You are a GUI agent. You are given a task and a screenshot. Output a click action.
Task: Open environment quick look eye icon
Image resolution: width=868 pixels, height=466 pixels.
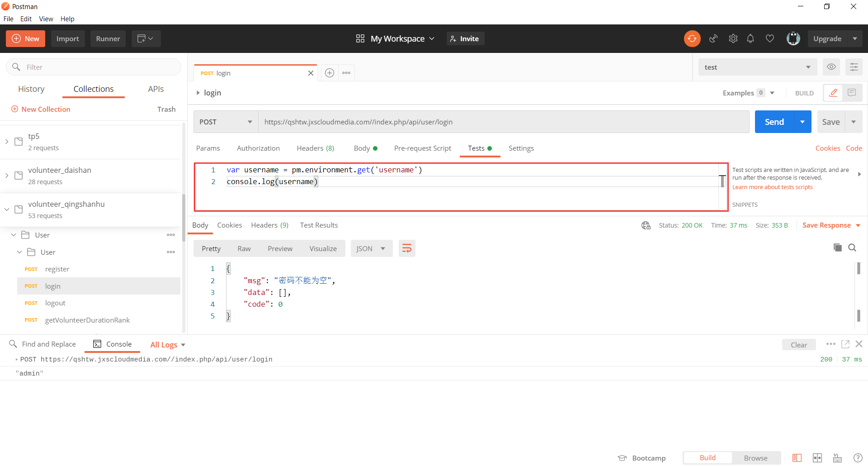831,67
